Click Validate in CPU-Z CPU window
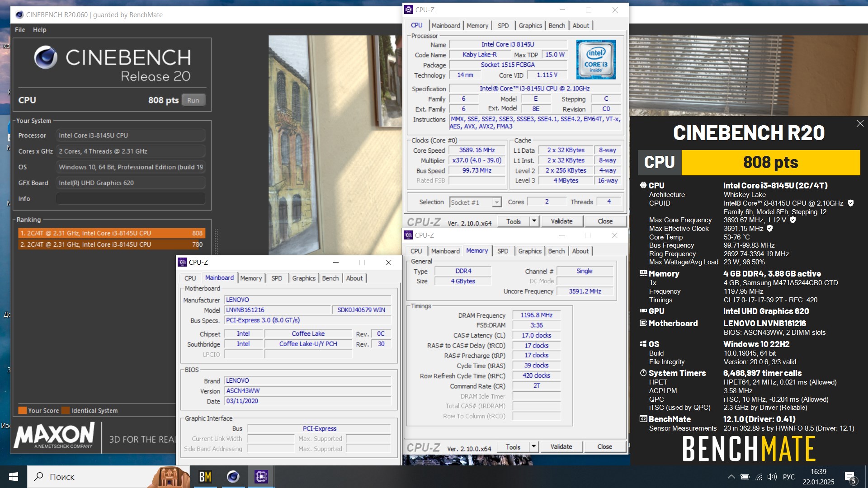868x488 pixels. click(x=561, y=221)
